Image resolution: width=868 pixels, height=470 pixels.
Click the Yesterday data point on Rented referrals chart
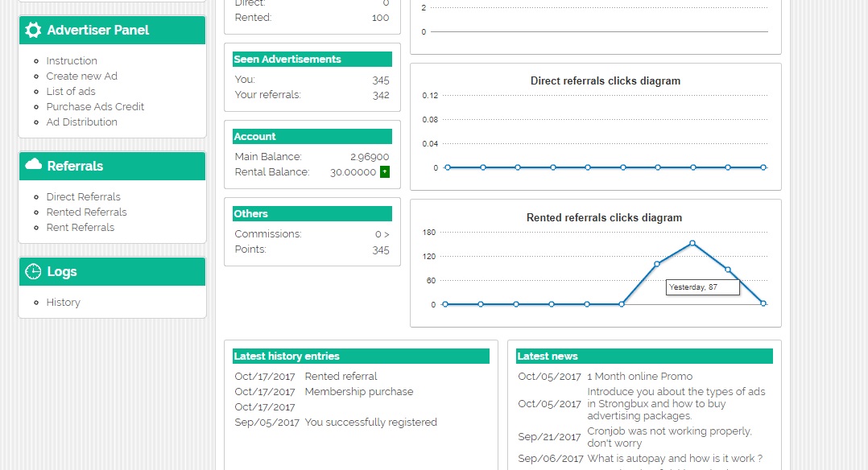(x=728, y=270)
